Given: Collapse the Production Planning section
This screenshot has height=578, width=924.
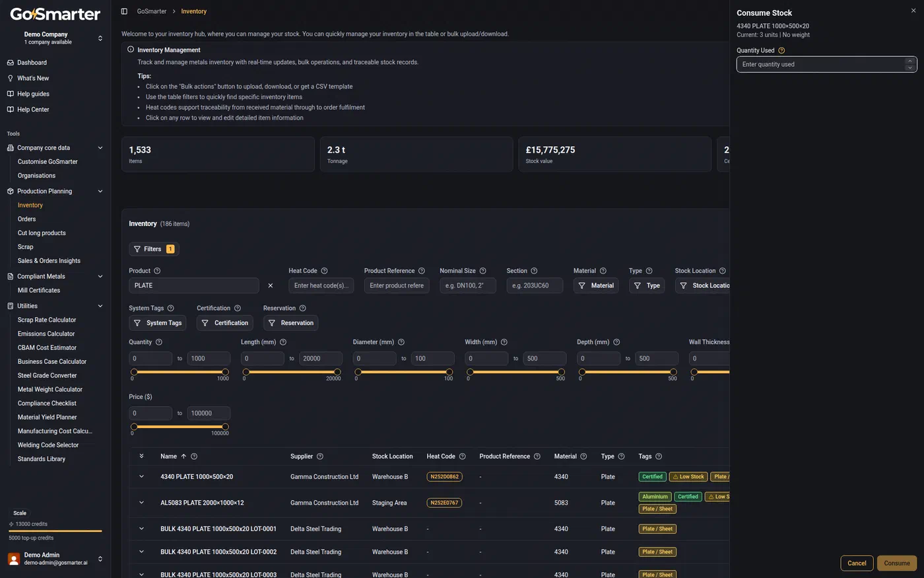Looking at the screenshot, I should click(100, 192).
